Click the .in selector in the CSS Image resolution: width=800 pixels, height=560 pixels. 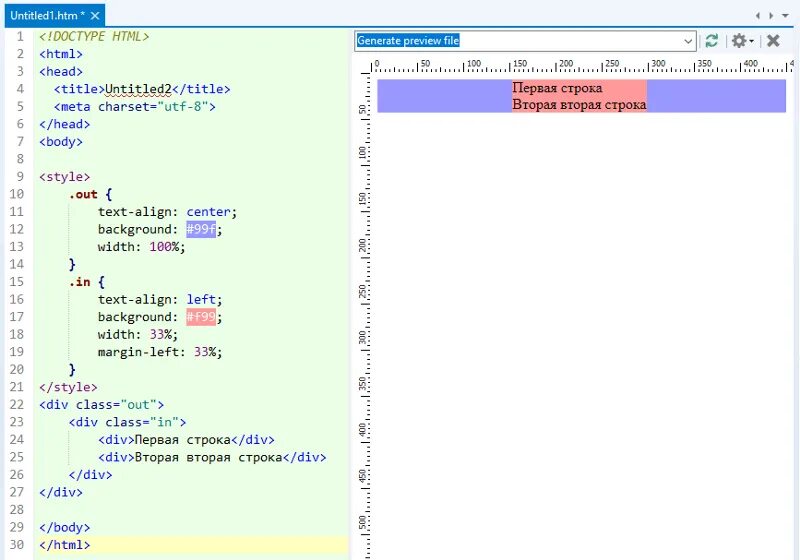pos(80,282)
